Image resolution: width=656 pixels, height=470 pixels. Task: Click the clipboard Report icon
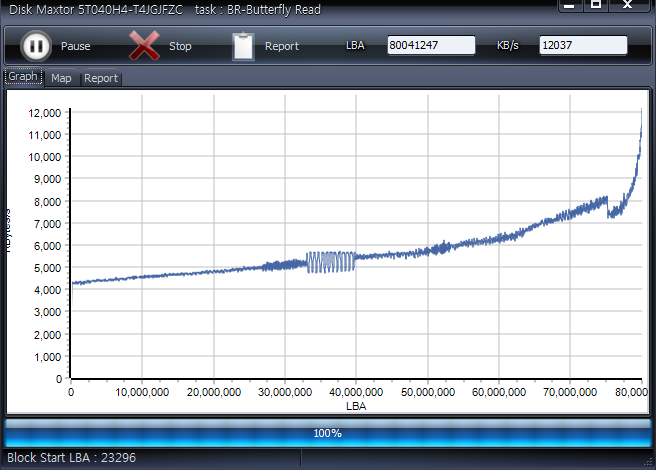point(243,46)
